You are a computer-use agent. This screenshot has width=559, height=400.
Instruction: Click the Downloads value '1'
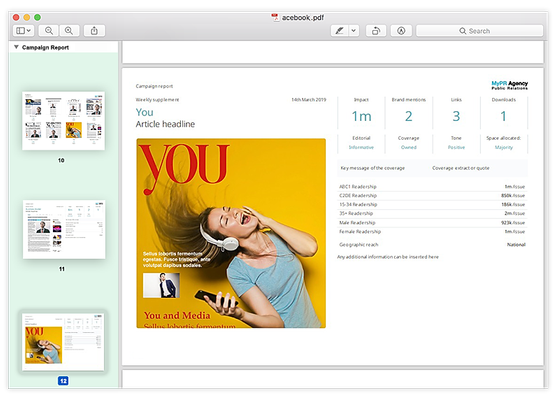coord(503,116)
